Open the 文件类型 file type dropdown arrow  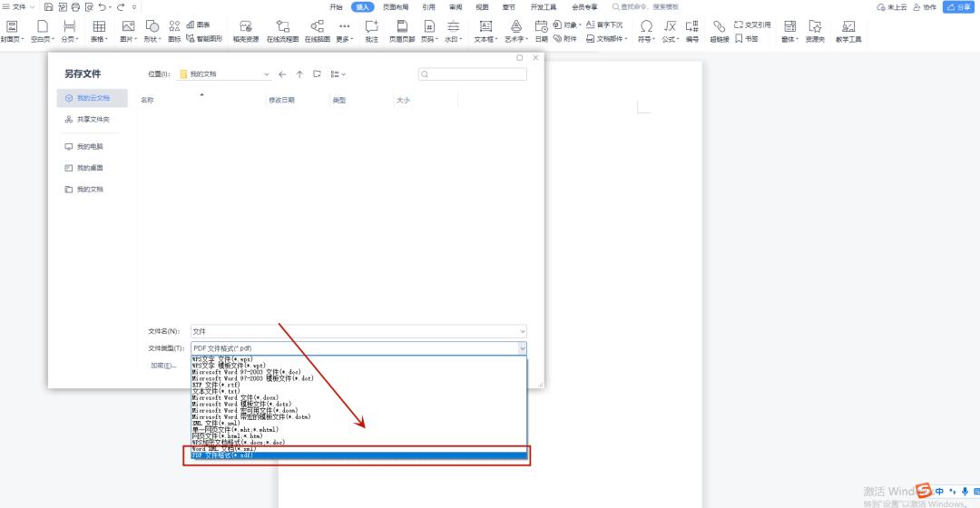click(x=522, y=348)
